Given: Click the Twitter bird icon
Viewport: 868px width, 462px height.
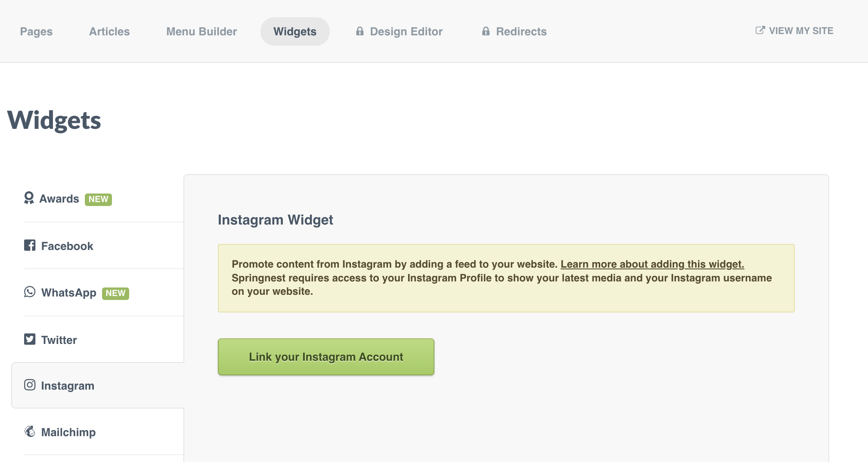Looking at the screenshot, I should point(30,340).
